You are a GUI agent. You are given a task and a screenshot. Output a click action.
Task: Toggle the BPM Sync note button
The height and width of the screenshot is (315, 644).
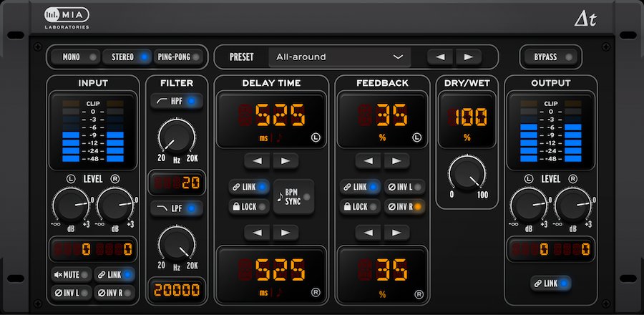294,197
